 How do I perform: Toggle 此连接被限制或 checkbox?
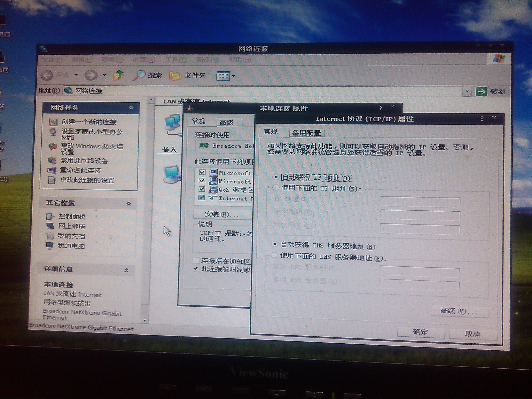(x=196, y=268)
